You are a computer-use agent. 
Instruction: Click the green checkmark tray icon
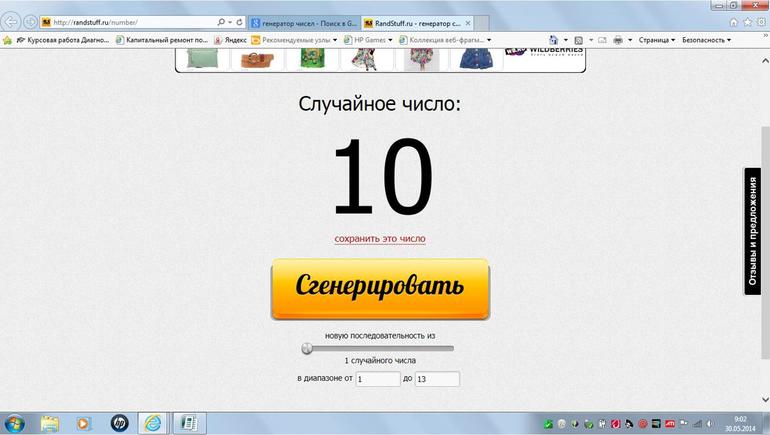548,424
